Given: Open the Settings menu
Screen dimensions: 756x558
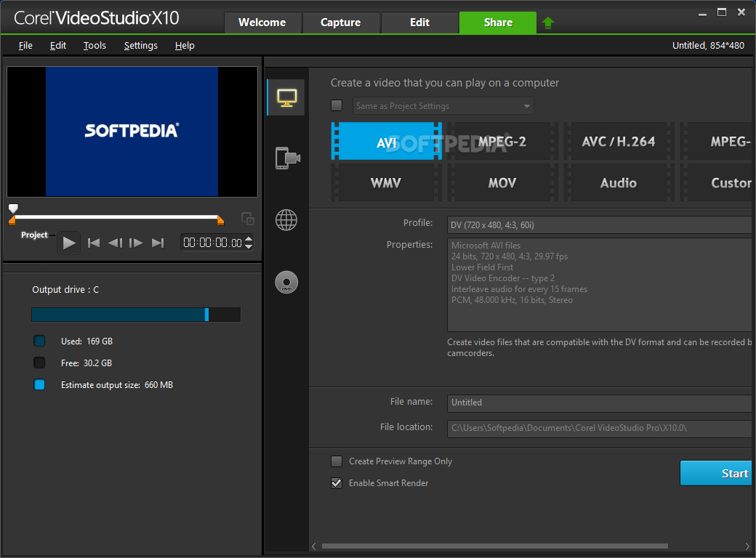Looking at the screenshot, I should coord(141,46).
